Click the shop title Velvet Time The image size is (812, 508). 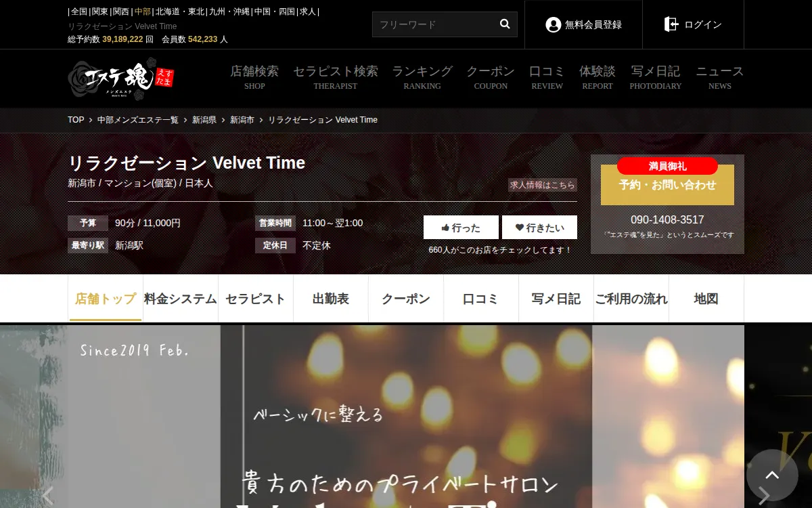(187, 163)
